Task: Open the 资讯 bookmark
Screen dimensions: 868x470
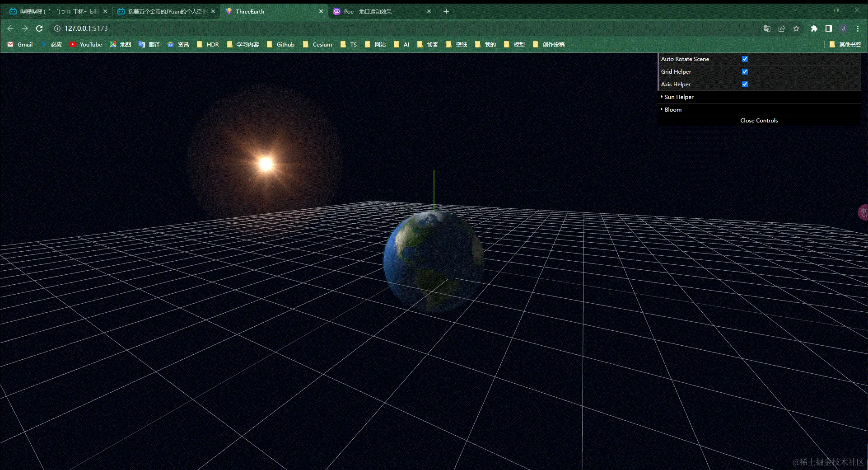Action: click(178, 44)
